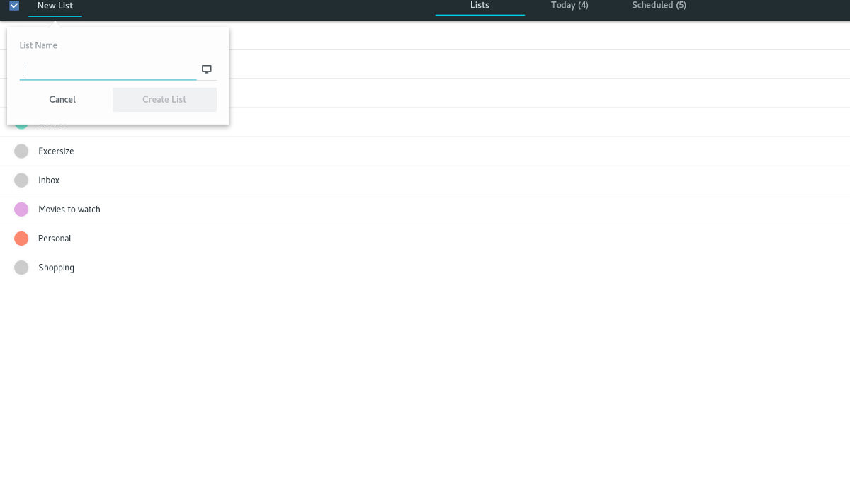Click the gray circle beside Inbox
Viewport: 850px width, 504px height.
click(x=21, y=181)
